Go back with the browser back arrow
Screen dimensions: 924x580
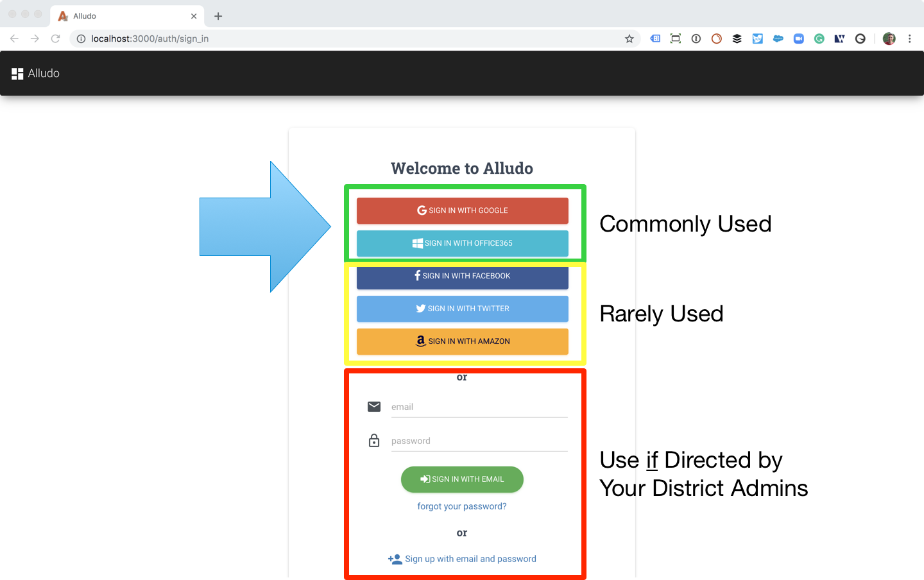click(14, 38)
